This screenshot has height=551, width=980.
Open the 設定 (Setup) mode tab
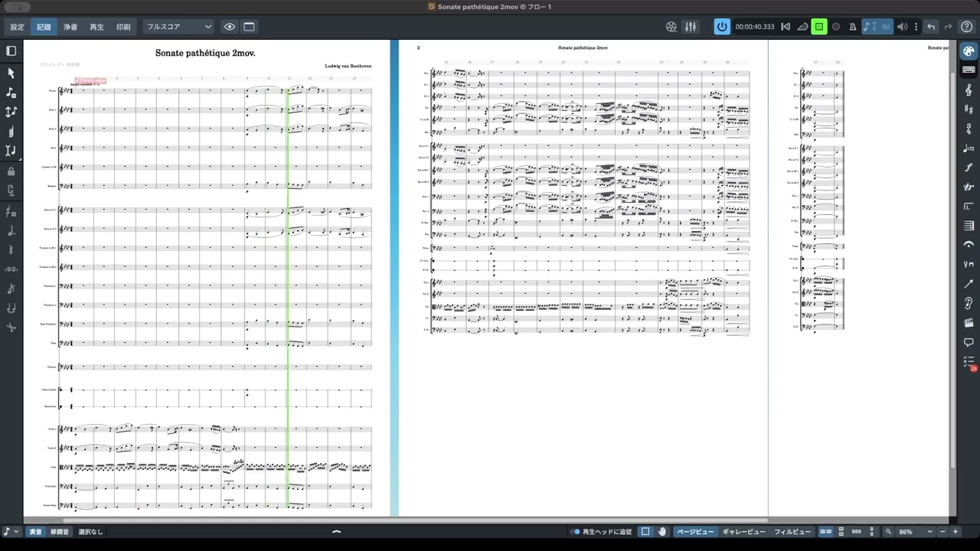pos(17,27)
